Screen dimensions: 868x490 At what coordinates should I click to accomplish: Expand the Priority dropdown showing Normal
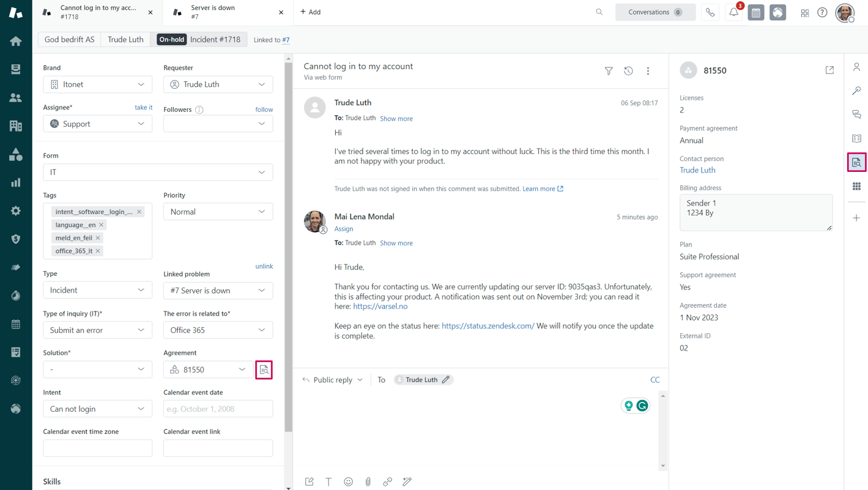(218, 211)
